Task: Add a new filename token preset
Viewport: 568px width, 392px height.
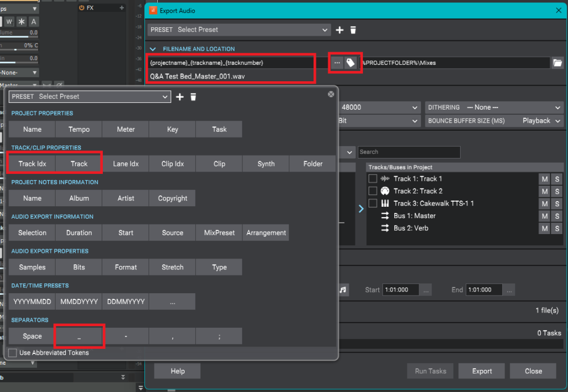Action: pyautogui.click(x=179, y=97)
